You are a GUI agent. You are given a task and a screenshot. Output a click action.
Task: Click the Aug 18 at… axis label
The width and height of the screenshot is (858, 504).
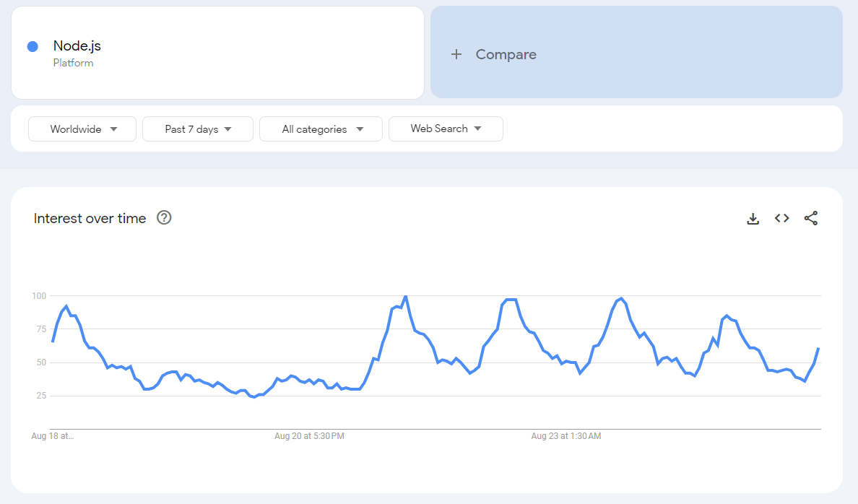(53, 436)
